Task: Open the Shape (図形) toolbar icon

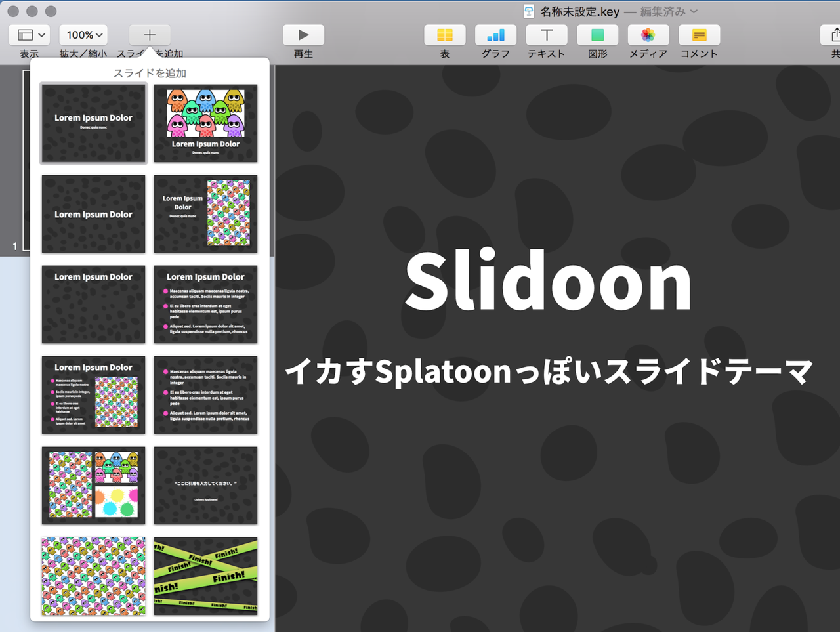Action: pos(597,35)
